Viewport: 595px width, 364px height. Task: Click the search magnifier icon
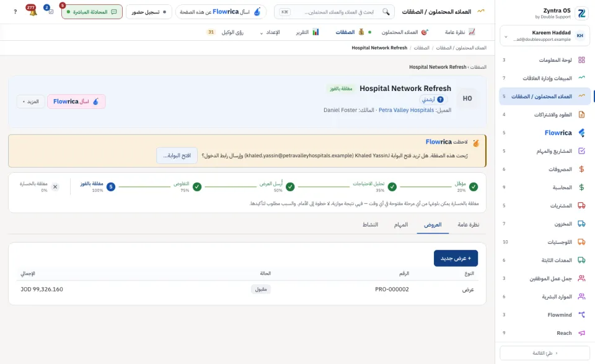click(386, 12)
